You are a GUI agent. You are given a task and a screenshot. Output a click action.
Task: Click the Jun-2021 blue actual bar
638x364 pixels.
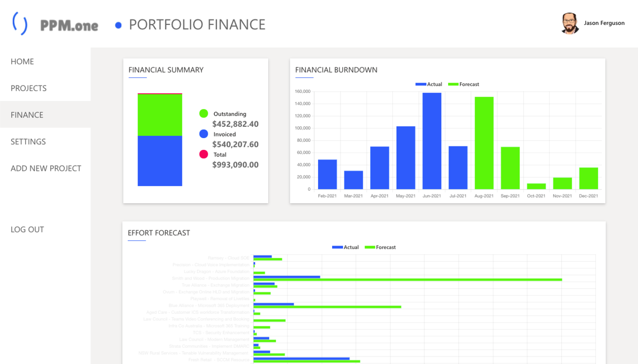click(x=432, y=141)
